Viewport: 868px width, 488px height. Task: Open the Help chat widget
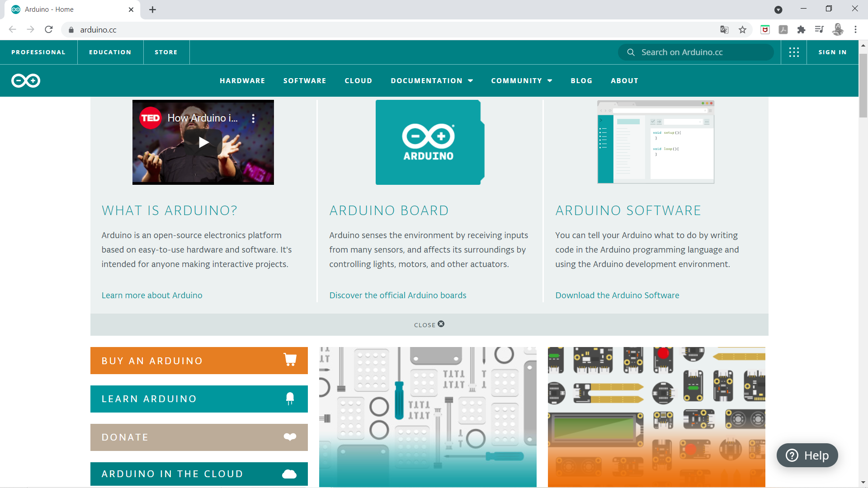[x=807, y=455]
